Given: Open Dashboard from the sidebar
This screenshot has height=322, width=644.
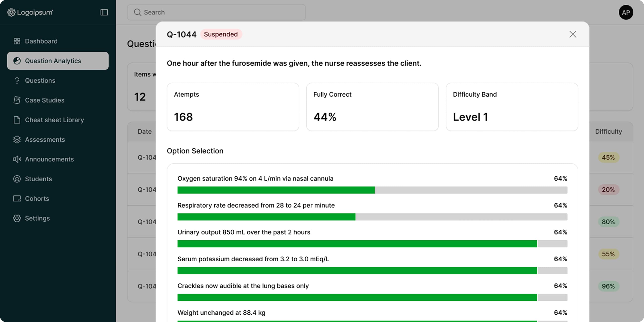Looking at the screenshot, I should (x=58, y=41).
